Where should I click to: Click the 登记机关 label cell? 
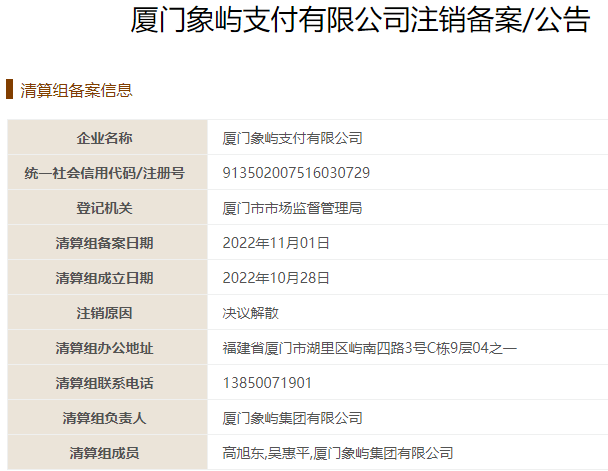pyautogui.click(x=107, y=207)
